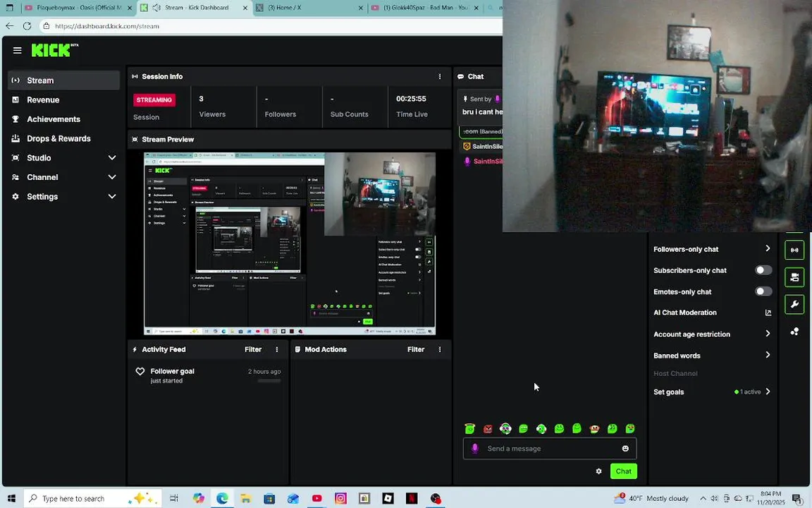
Task: Open the Session Info three-dot menu
Action: pyautogui.click(x=440, y=76)
